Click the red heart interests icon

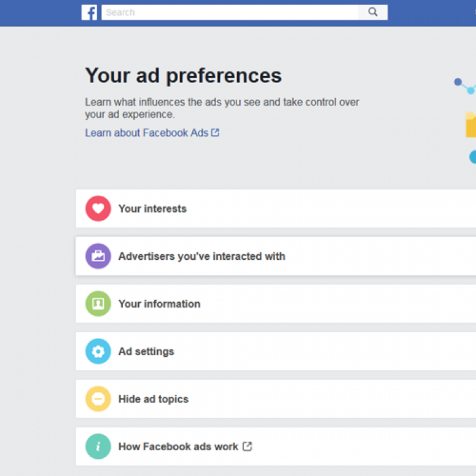point(98,209)
